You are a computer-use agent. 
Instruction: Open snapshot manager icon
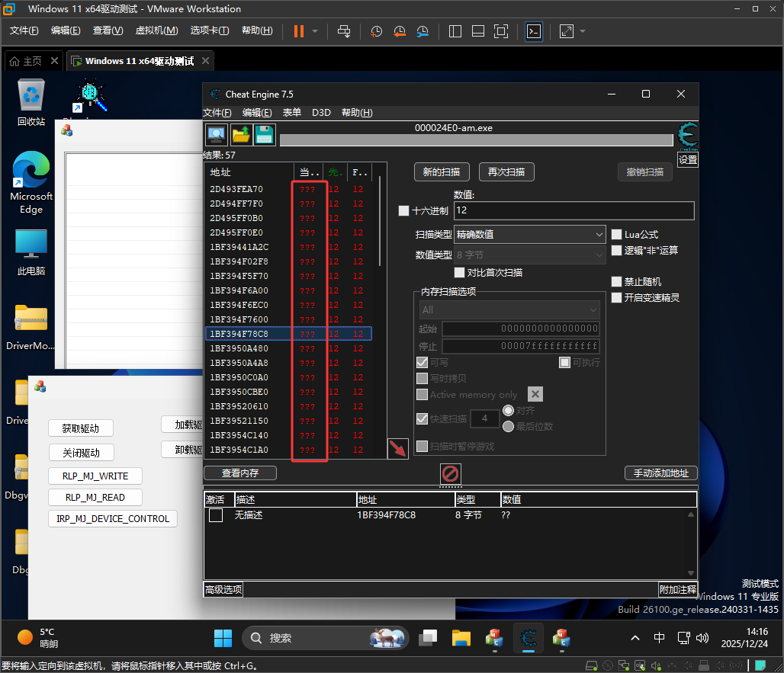(423, 31)
